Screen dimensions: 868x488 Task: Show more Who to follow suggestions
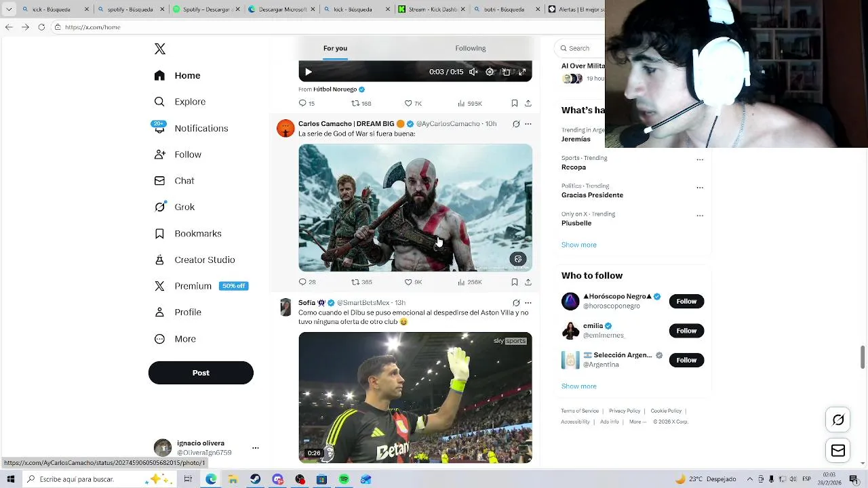[x=578, y=386]
